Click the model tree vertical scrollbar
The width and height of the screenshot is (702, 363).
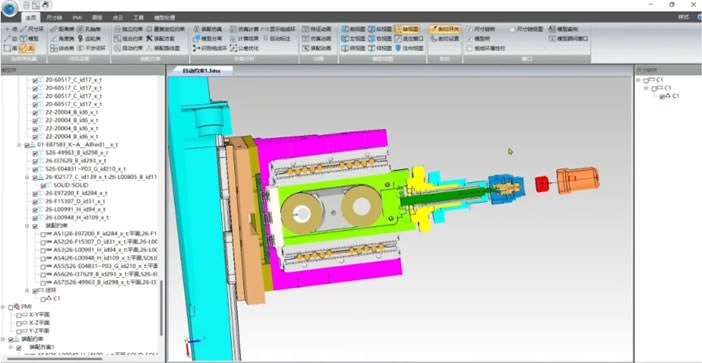162,308
